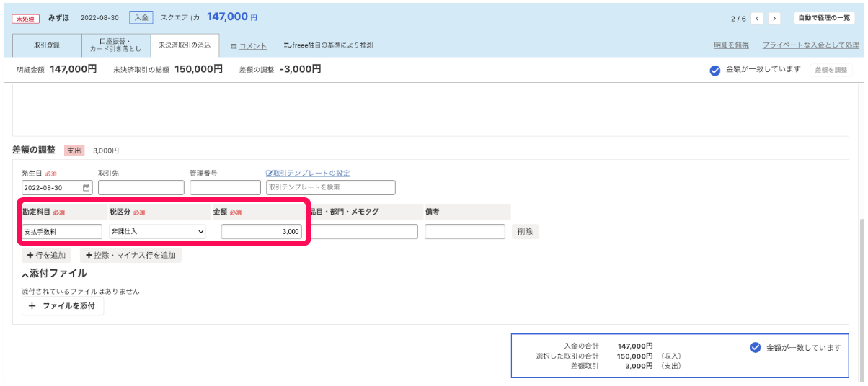The height and width of the screenshot is (386, 868).
Task: Click the 行を追加 button
Action: [x=46, y=256]
